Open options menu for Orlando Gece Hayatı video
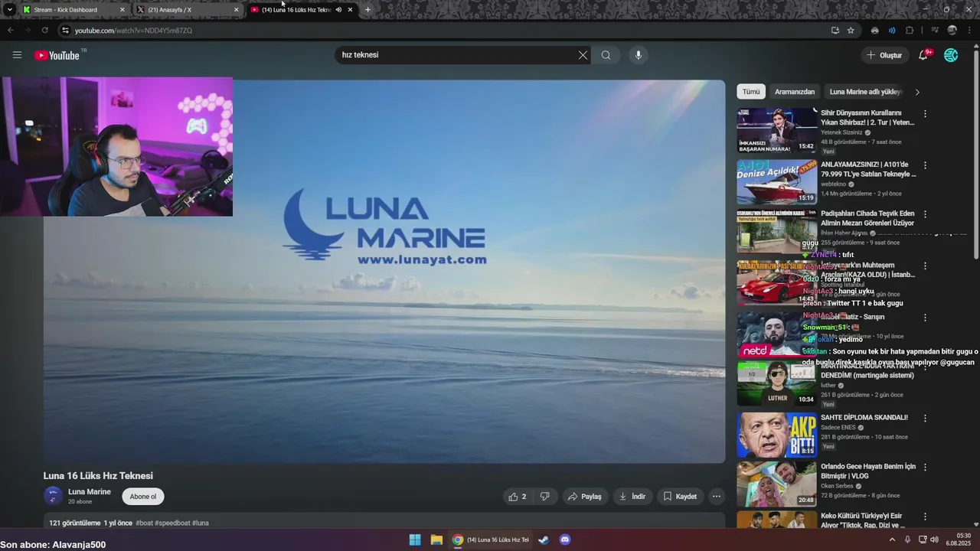This screenshot has height=551, width=980. click(925, 468)
